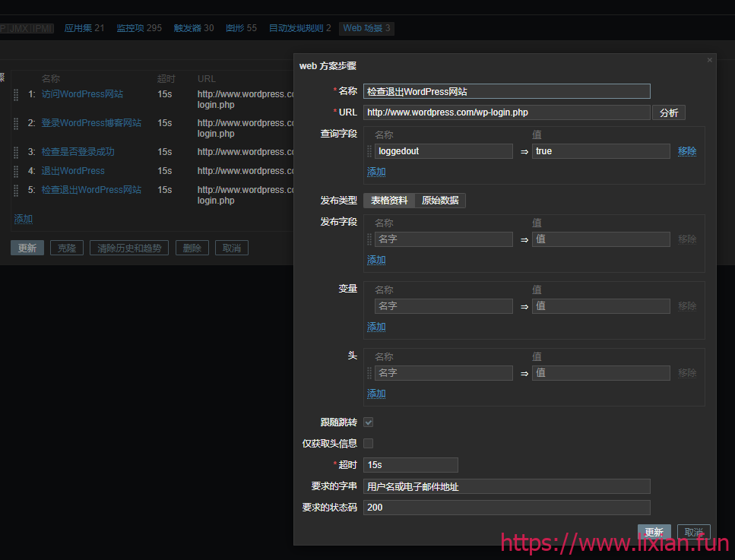735x560 pixels.
Task: Click drag handle in 发布字段 row
Action: pyautogui.click(x=369, y=239)
